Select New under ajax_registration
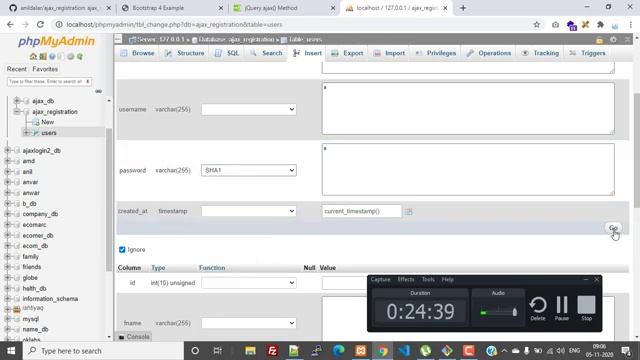This screenshot has width=640, height=360. pyautogui.click(x=47, y=122)
